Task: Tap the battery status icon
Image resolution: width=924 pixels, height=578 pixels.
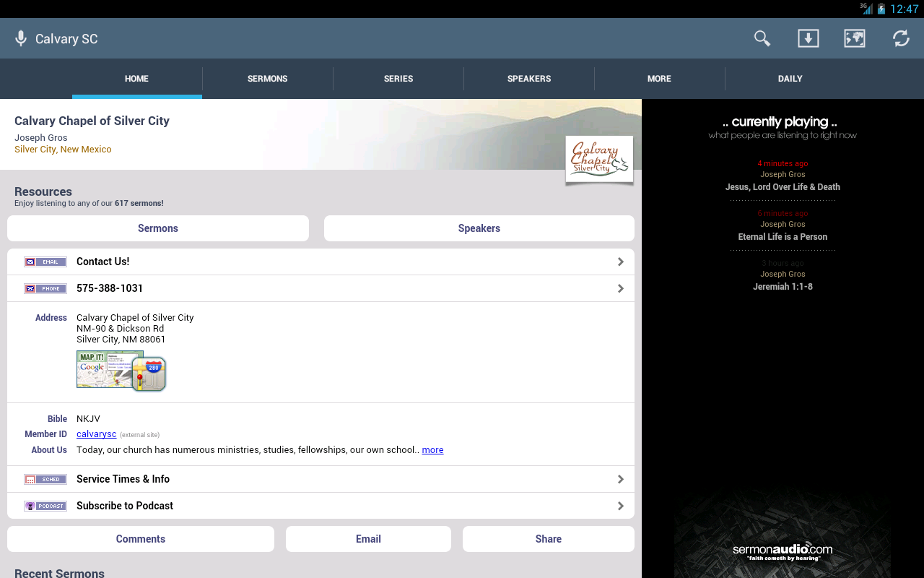Action: point(881,9)
